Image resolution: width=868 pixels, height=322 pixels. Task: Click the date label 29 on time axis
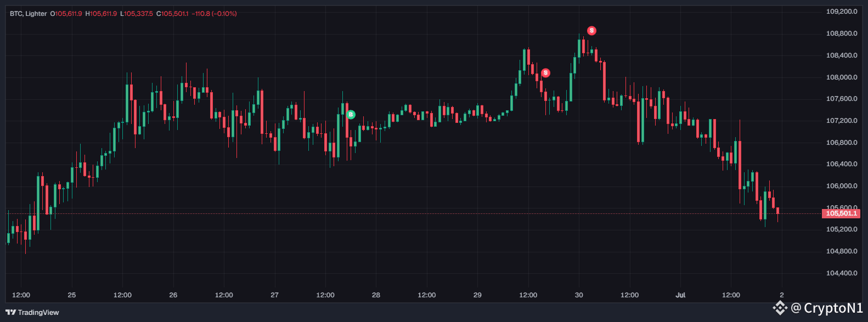click(477, 295)
